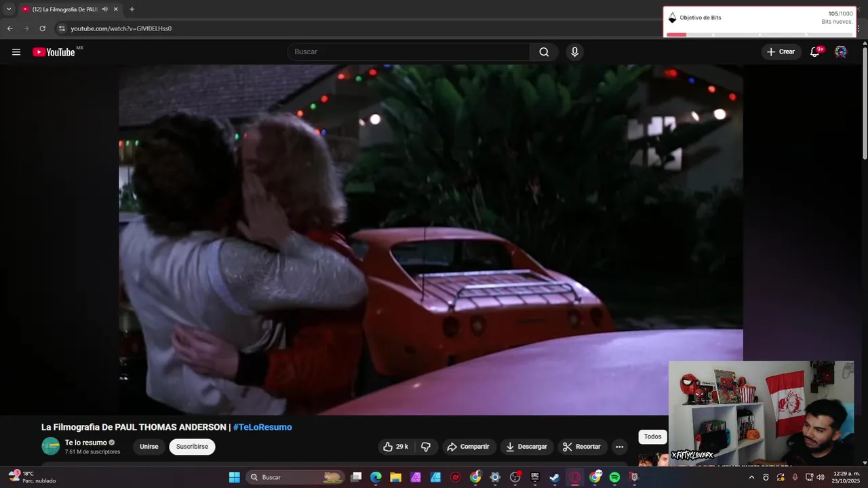Clip video with Recortar button

pos(582,447)
